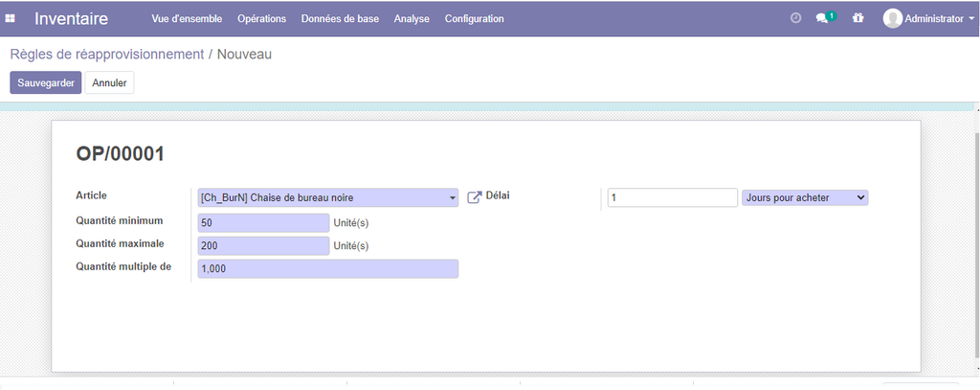Click the Annuler button
Image resolution: width=980 pixels, height=390 pixels.
coord(109,83)
